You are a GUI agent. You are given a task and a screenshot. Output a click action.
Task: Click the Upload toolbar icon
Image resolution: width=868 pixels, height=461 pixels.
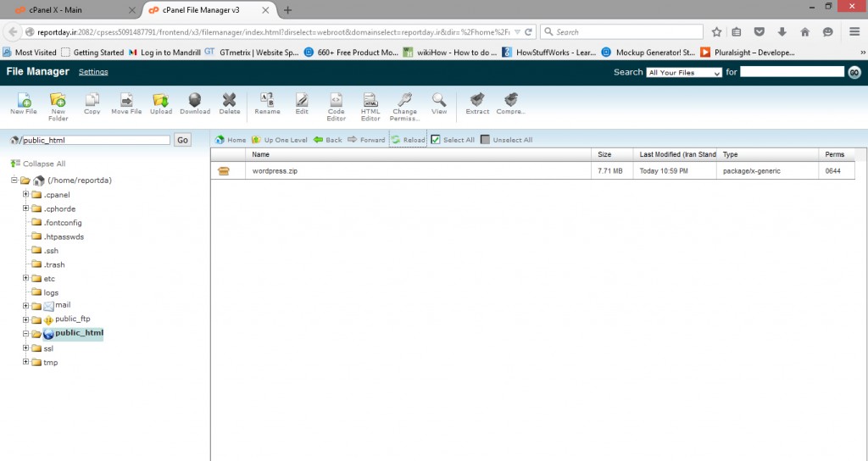160,103
